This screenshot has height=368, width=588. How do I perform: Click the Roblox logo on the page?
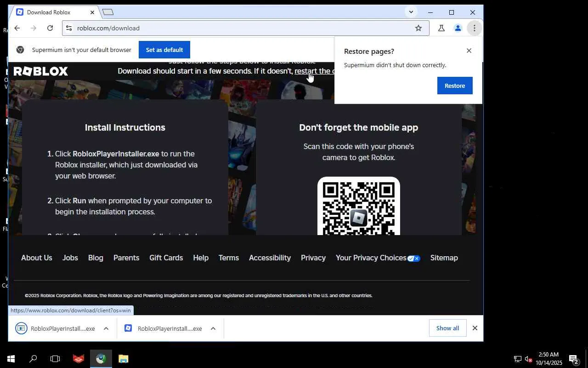click(41, 71)
